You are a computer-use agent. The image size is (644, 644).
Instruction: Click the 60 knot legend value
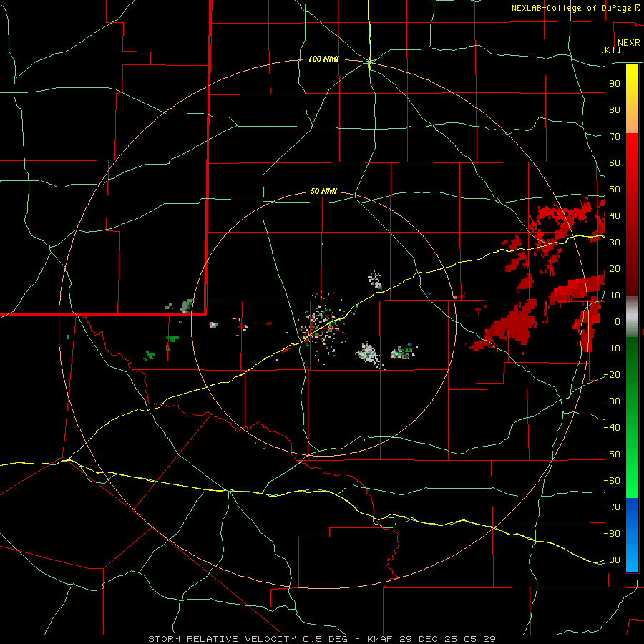click(615, 162)
